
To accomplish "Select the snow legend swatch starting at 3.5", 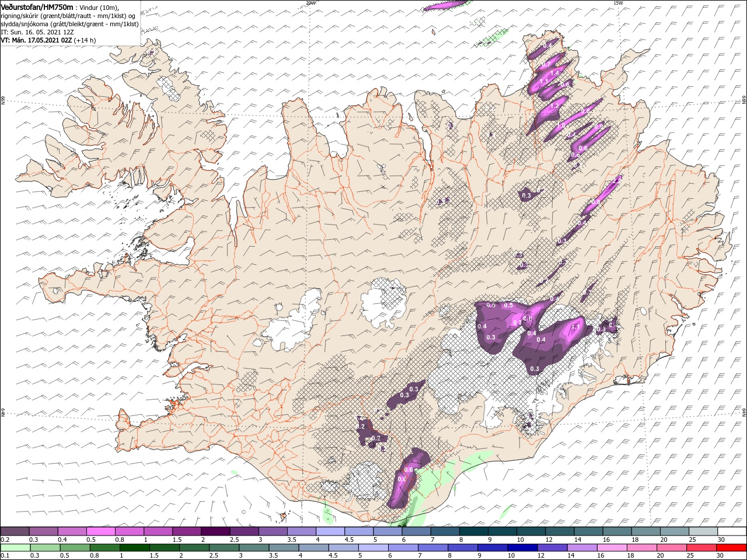I will coord(302,531).
